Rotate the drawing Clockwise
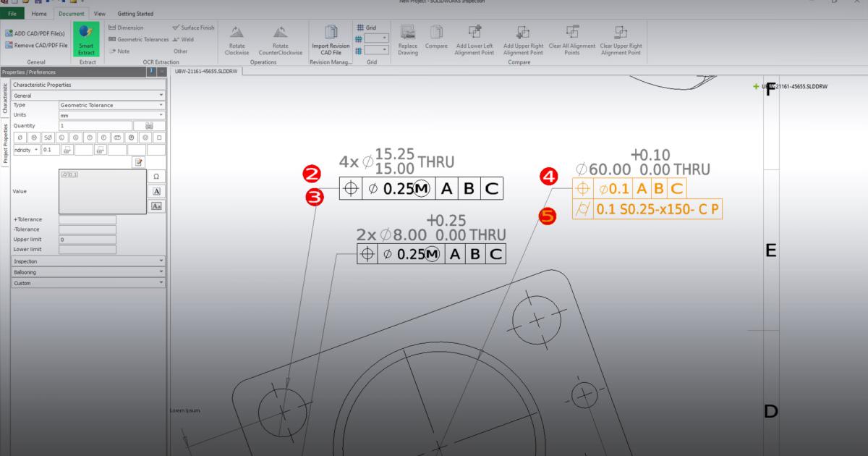This screenshot has height=456, width=868. (237, 40)
